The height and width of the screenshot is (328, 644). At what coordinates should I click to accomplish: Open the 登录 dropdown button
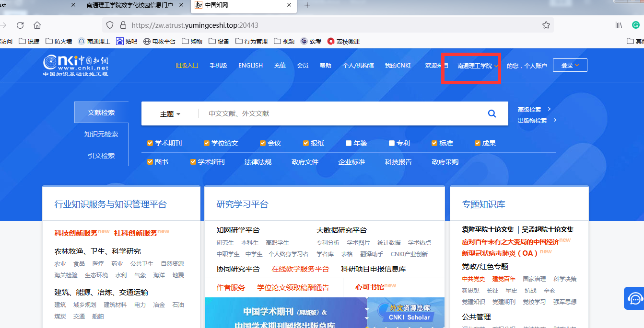point(570,65)
